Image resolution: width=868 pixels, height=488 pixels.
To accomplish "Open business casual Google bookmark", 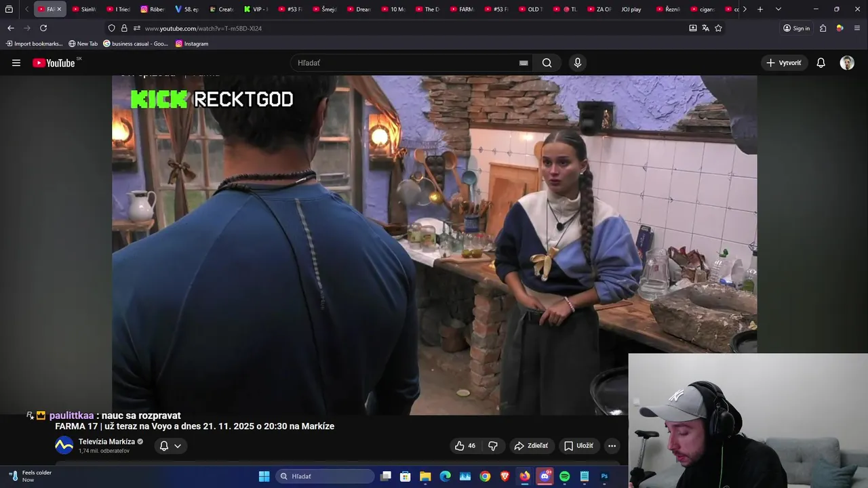I will 136,43.
